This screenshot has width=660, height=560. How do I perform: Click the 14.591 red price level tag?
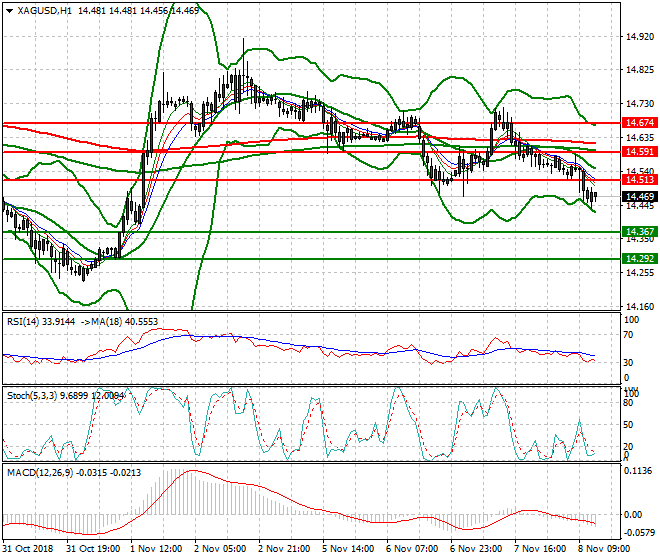pos(638,152)
